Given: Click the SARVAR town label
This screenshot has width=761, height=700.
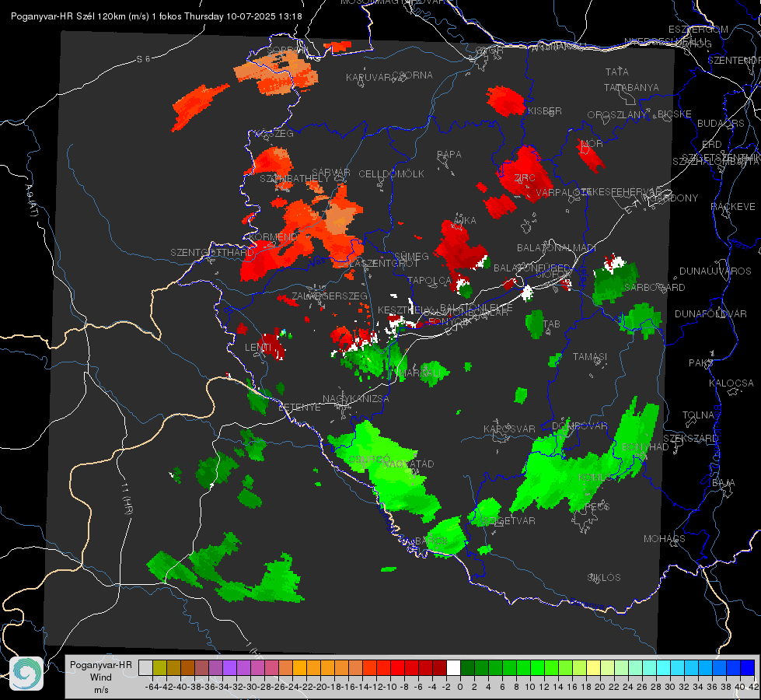Looking at the screenshot, I should (331, 173).
